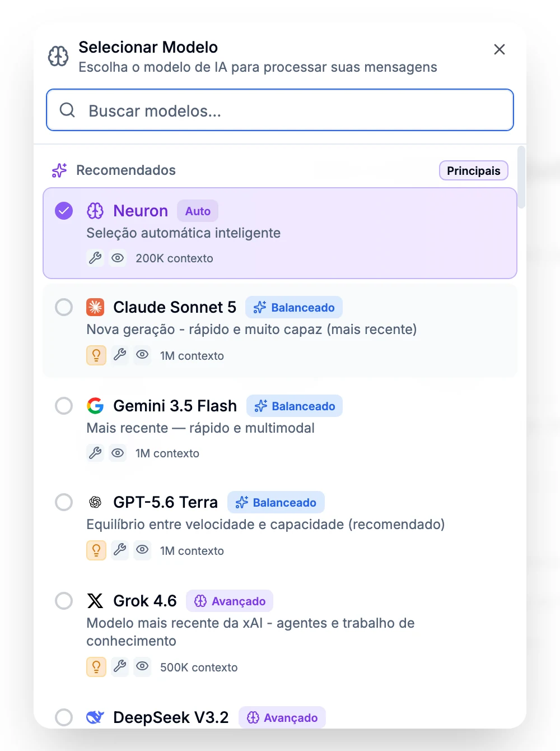
Task: Select the Neuron radio option
Action: 64,211
